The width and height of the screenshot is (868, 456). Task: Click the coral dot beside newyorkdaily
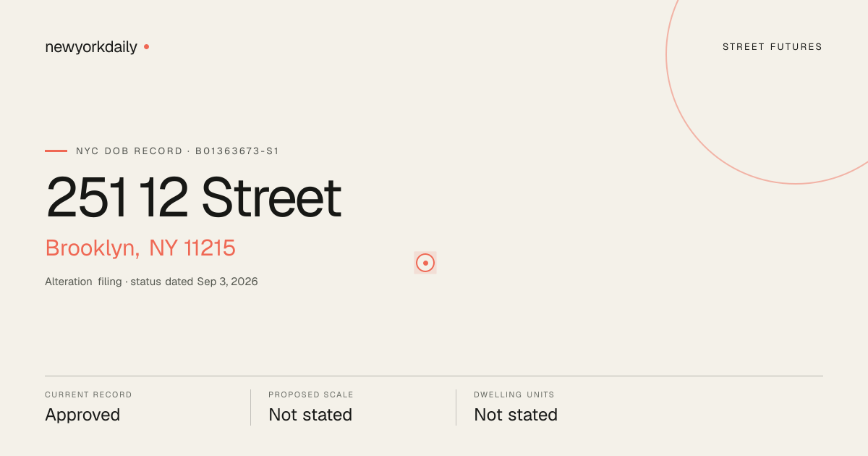[x=146, y=46]
